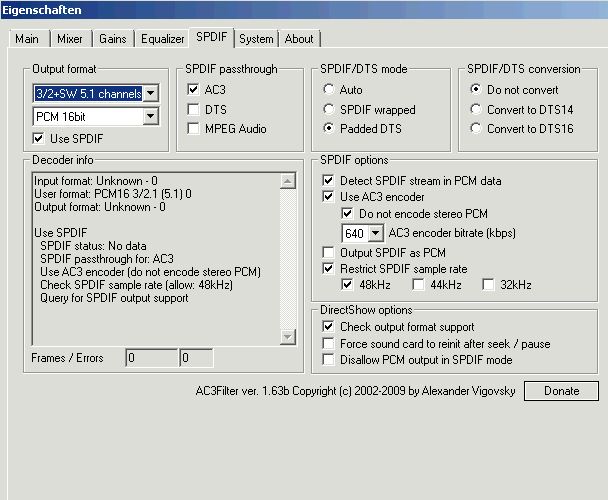The height and width of the screenshot is (500, 608).
Task: Enable DTS passthrough checkbox
Action: click(x=194, y=109)
